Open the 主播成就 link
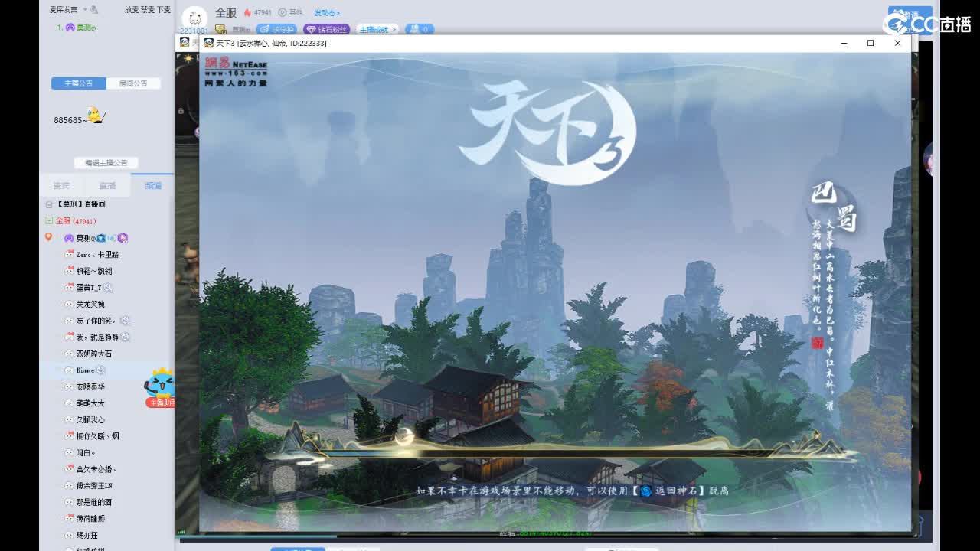Viewport: 980px width, 551px height. coord(378,29)
